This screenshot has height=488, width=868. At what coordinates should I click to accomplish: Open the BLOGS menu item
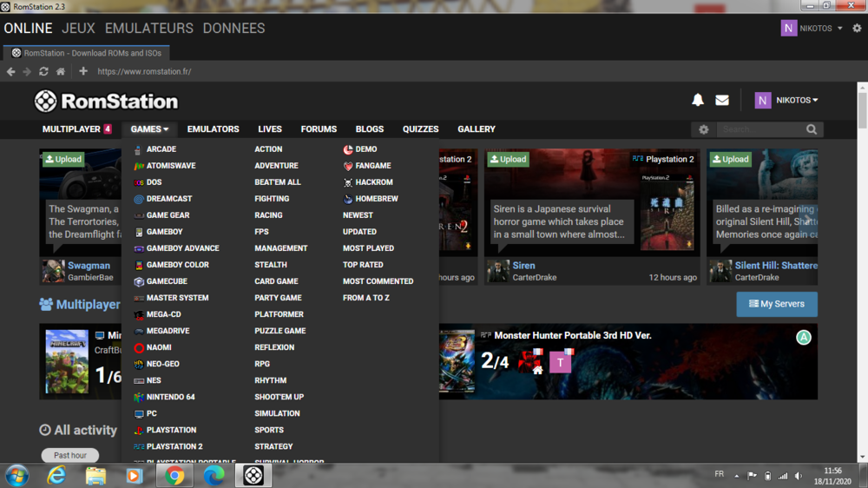tap(369, 129)
